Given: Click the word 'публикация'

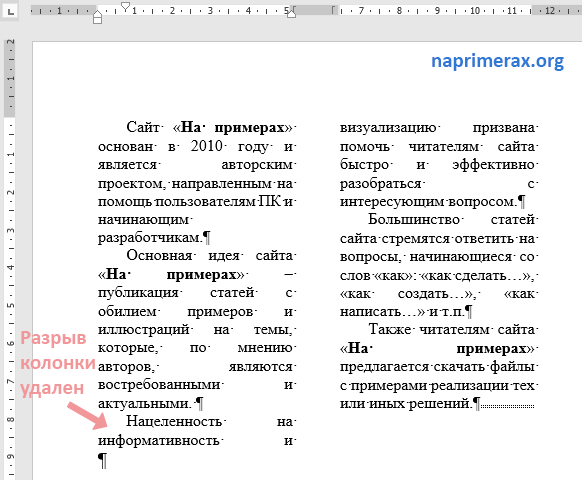Looking at the screenshot, I should [x=138, y=293].
